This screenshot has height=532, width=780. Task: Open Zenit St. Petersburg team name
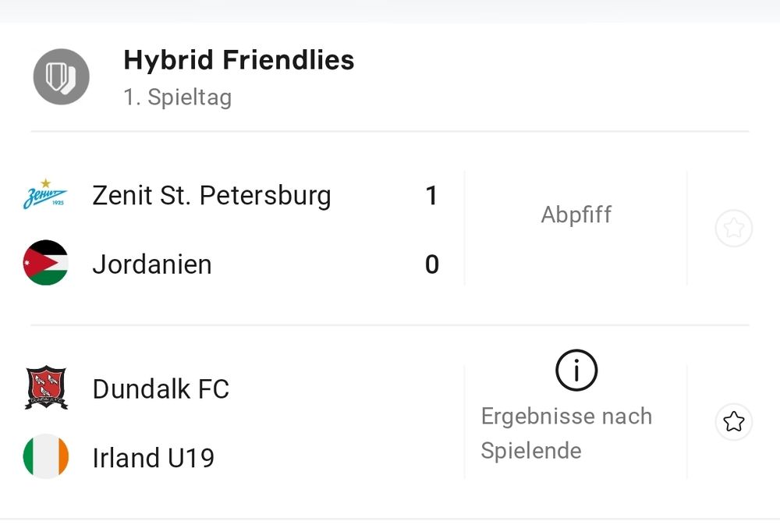tap(211, 195)
